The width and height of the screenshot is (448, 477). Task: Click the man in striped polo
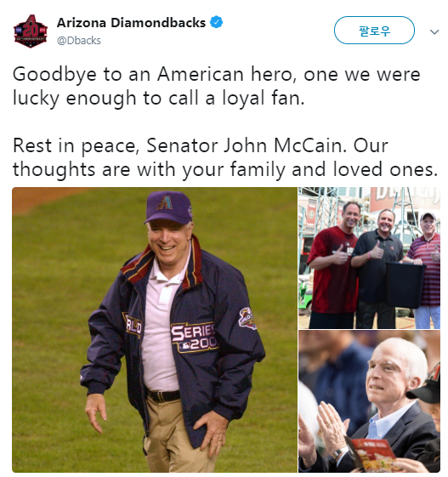424,270
